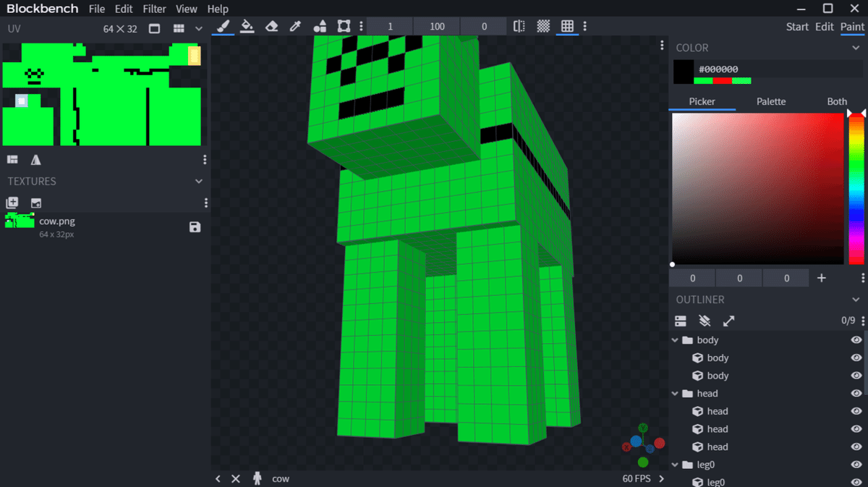The width and height of the screenshot is (868, 487).
Task: Select the Brush tool
Action: 222,26
